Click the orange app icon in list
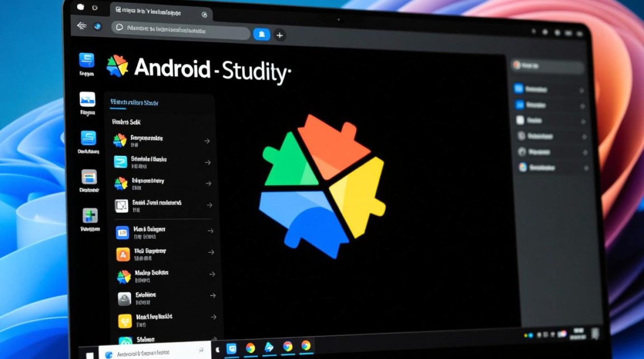644x359 pixels. point(123,255)
